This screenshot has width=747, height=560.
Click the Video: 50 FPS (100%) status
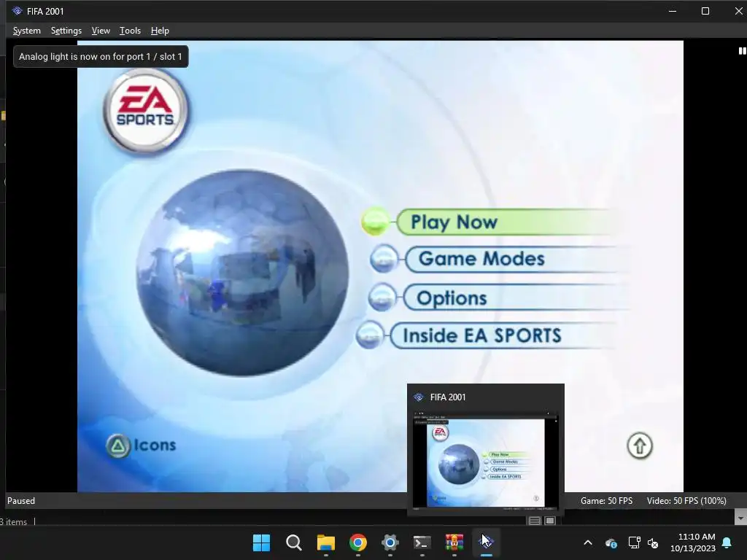pos(686,500)
